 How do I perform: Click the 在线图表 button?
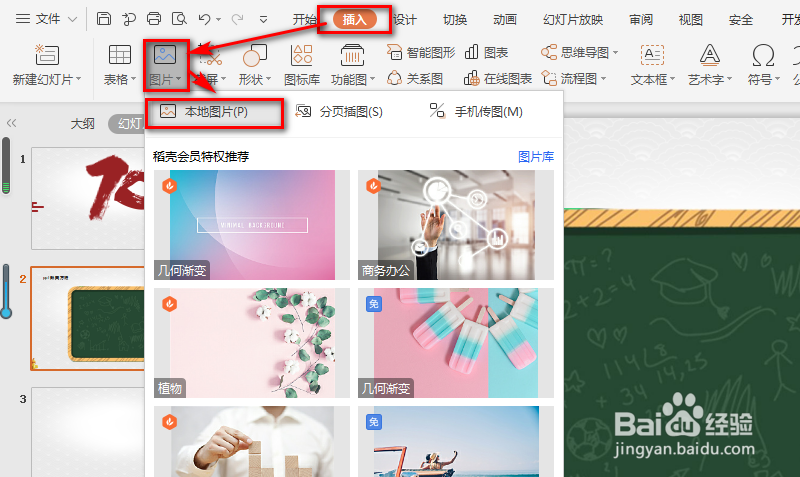point(498,79)
